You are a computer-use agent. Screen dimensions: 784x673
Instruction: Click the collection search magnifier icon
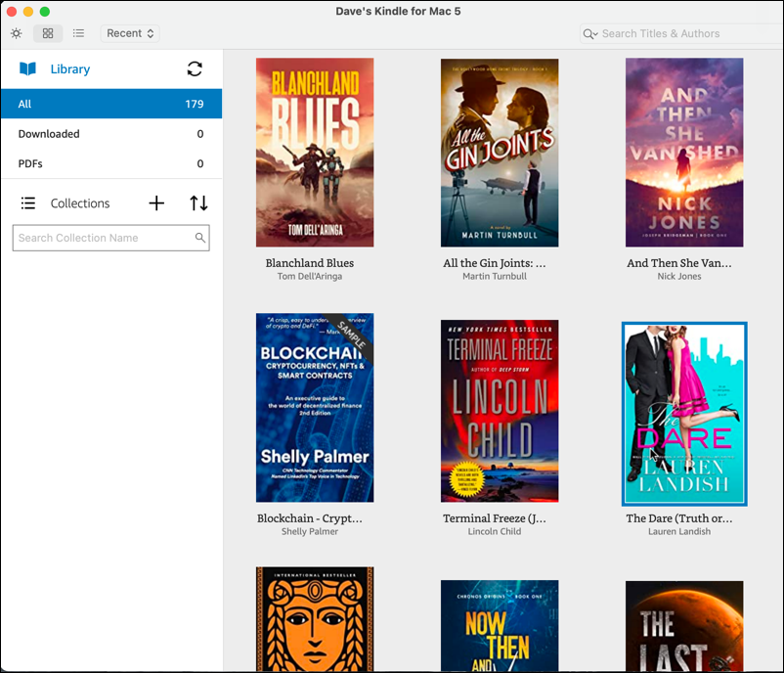point(200,238)
